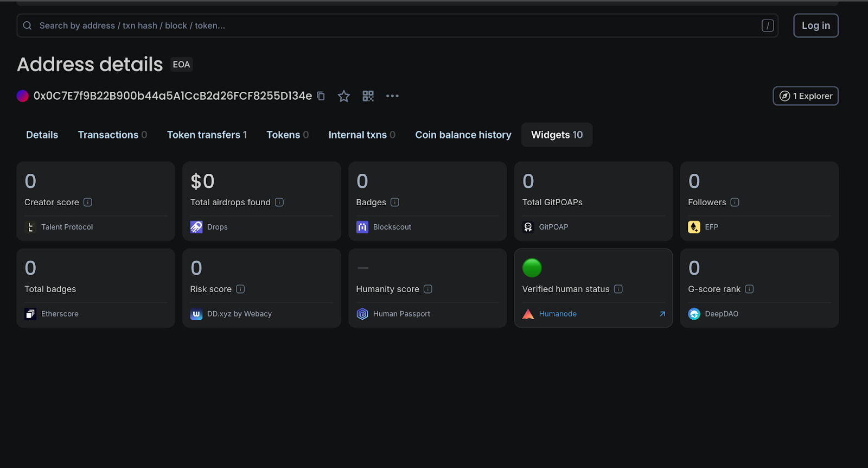Click the DeepDAO logo icon
Image resolution: width=868 pixels, height=468 pixels.
click(694, 314)
